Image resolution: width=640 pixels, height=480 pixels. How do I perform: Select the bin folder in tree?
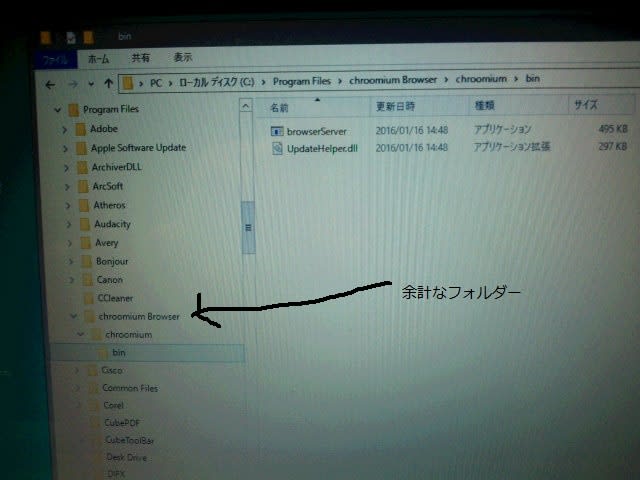tap(118, 353)
